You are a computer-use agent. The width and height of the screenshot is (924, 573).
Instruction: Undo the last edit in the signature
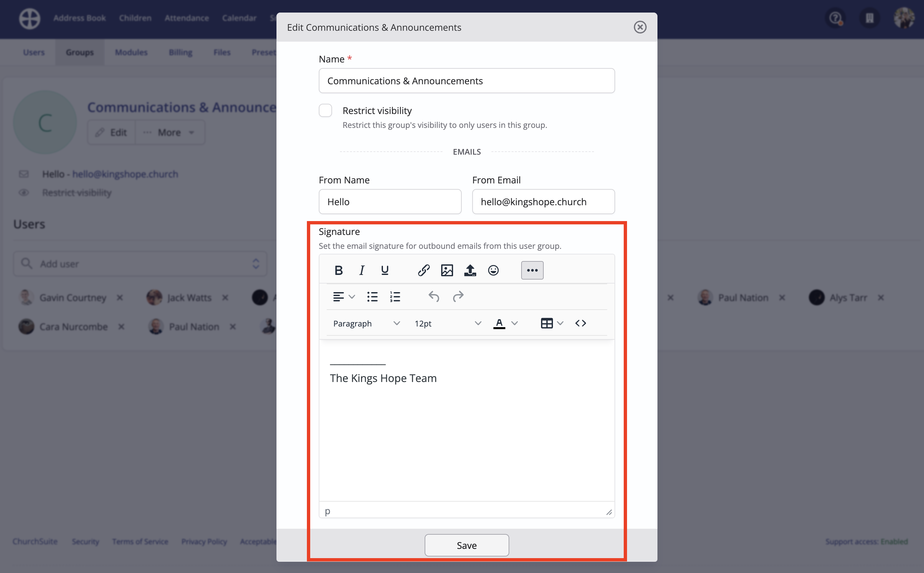coord(434,297)
